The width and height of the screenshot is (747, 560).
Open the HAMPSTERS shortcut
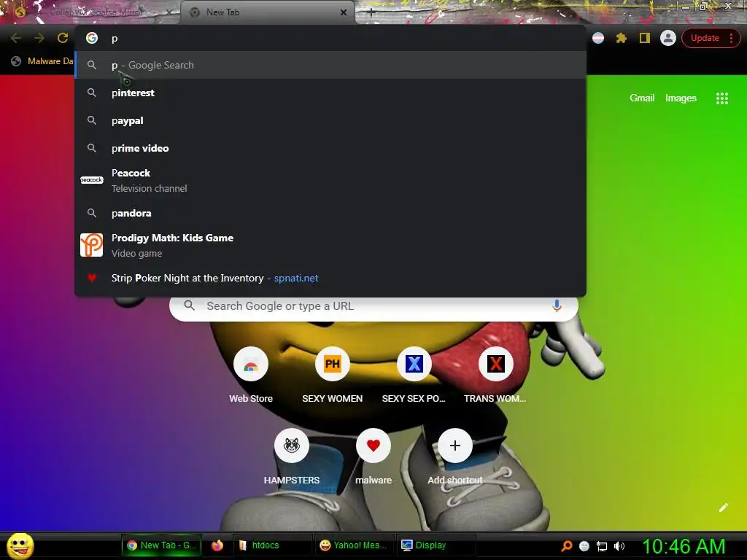click(x=292, y=457)
